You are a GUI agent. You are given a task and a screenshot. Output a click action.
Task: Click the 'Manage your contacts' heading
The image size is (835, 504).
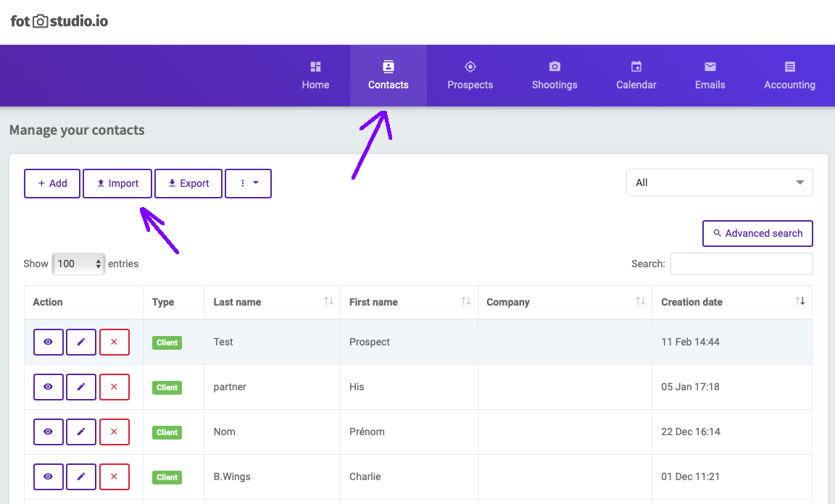(x=78, y=130)
